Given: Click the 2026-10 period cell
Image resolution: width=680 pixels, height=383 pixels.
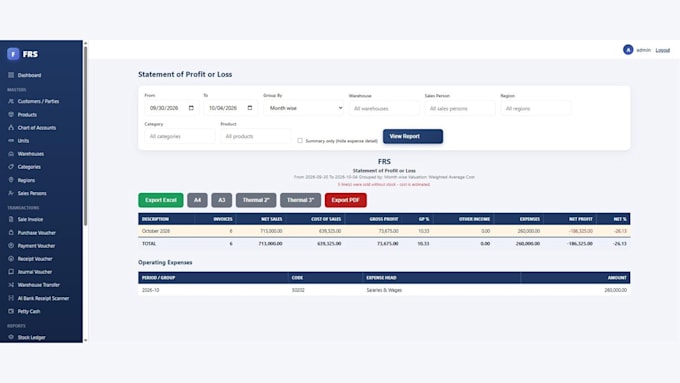Looking at the screenshot, I should (x=150, y=290).
